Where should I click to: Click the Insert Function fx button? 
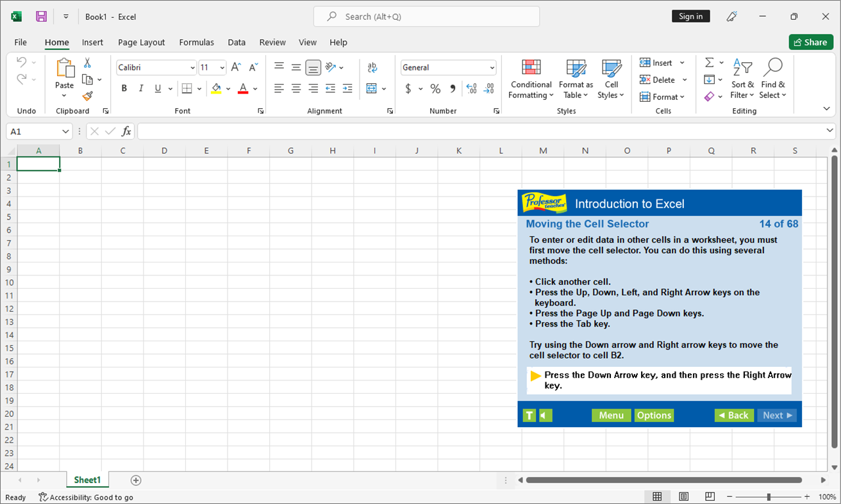pyautogui.click(x=126, y=131)
